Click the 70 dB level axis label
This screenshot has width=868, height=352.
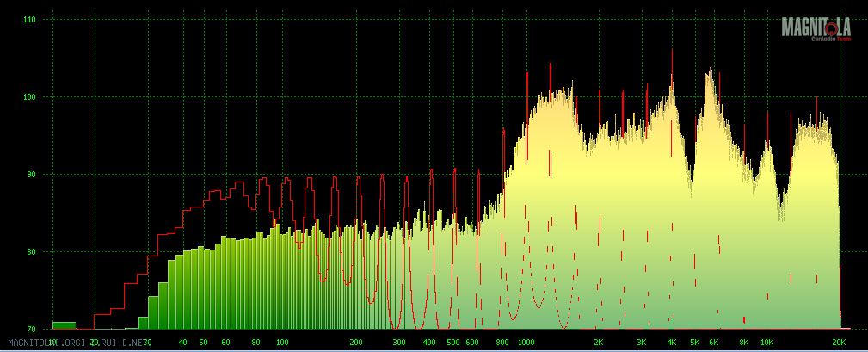click(30, 329)
